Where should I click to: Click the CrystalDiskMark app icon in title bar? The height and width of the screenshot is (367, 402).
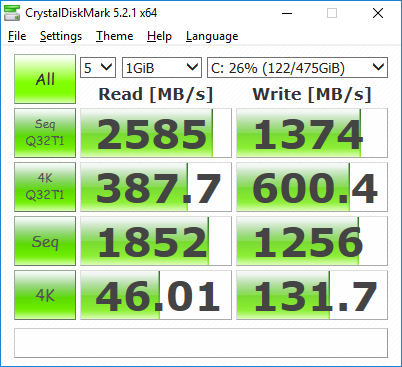coord(12,13)
